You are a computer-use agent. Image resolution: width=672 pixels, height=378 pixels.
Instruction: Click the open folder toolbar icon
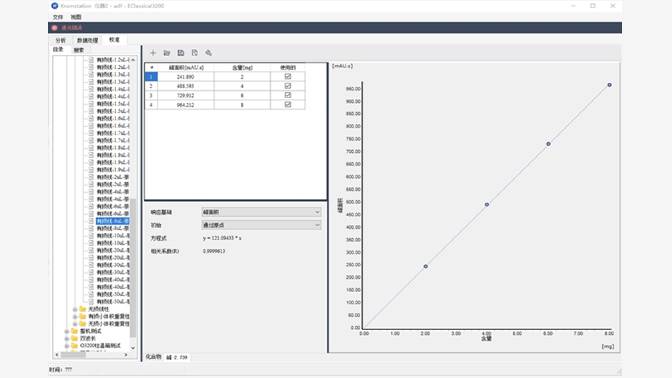point(167,53)
